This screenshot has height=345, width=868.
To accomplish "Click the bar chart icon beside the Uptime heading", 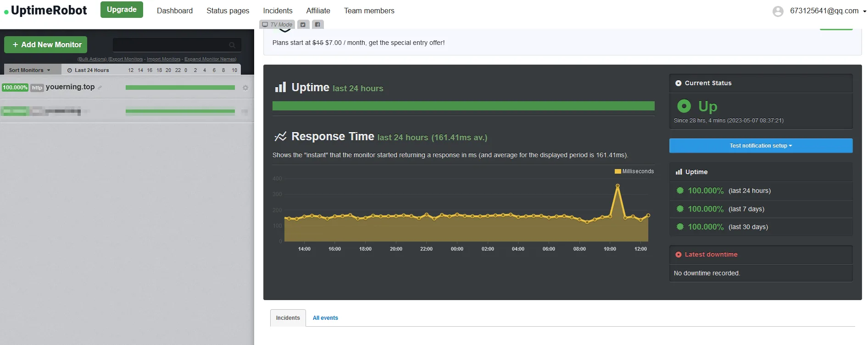I will click(x=280, y=87).
